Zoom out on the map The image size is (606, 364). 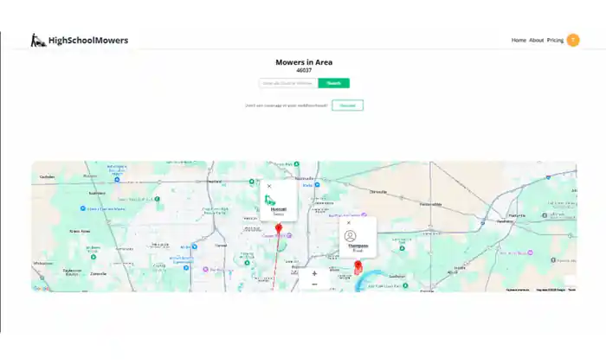point(314,284)
